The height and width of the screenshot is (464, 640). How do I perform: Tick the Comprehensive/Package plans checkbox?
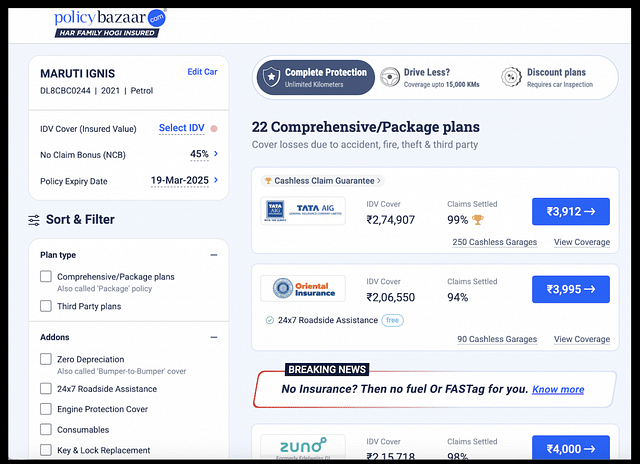pyautogui.click(x=46, y=276)
